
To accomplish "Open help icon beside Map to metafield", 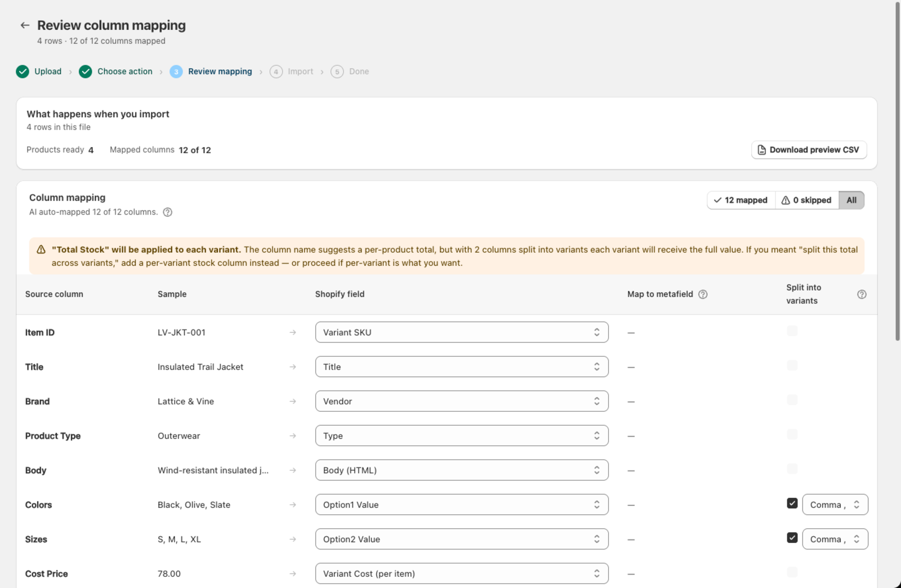I will pyautogui.click(x=703, y=295).
